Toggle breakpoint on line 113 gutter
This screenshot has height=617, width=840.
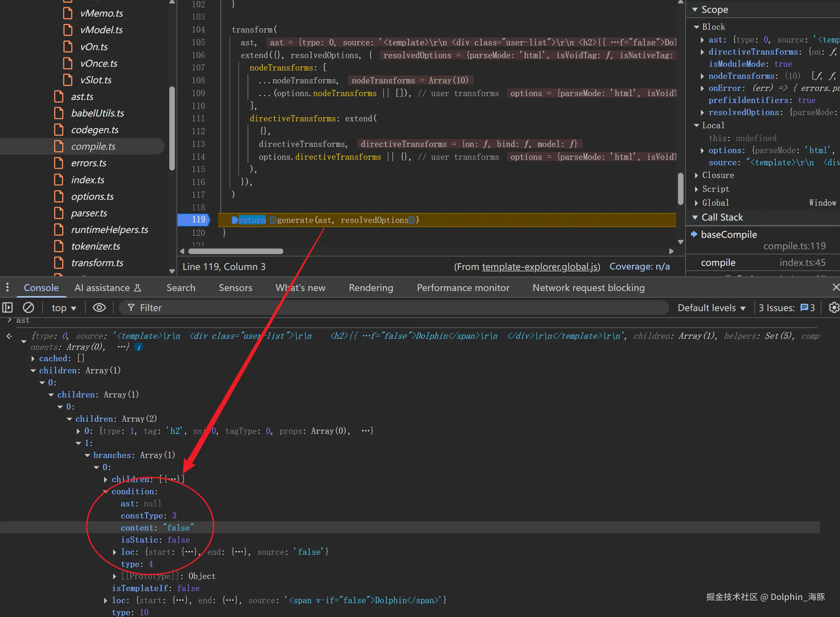[x=198, y=144]
